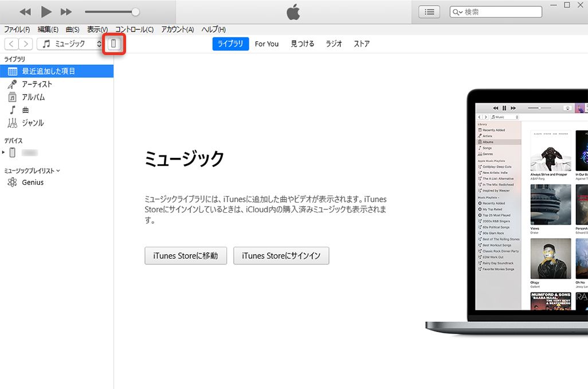Switch to the 見つける tab
588x389 pixels.
302,44
